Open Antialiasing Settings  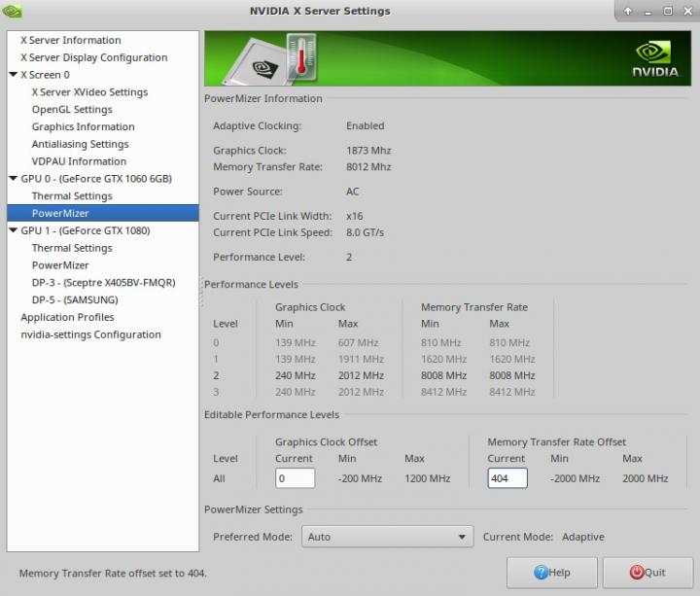click(x=80, y=144)
